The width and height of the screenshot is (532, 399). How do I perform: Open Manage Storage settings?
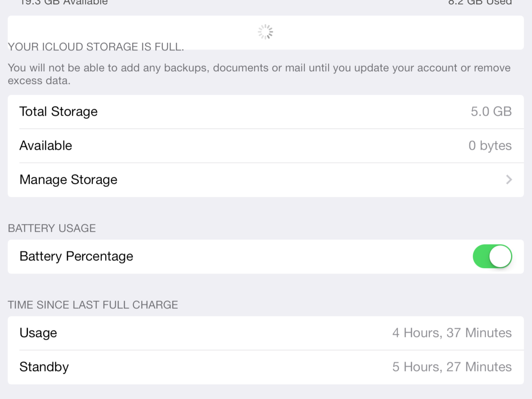[x=266, y=180]
